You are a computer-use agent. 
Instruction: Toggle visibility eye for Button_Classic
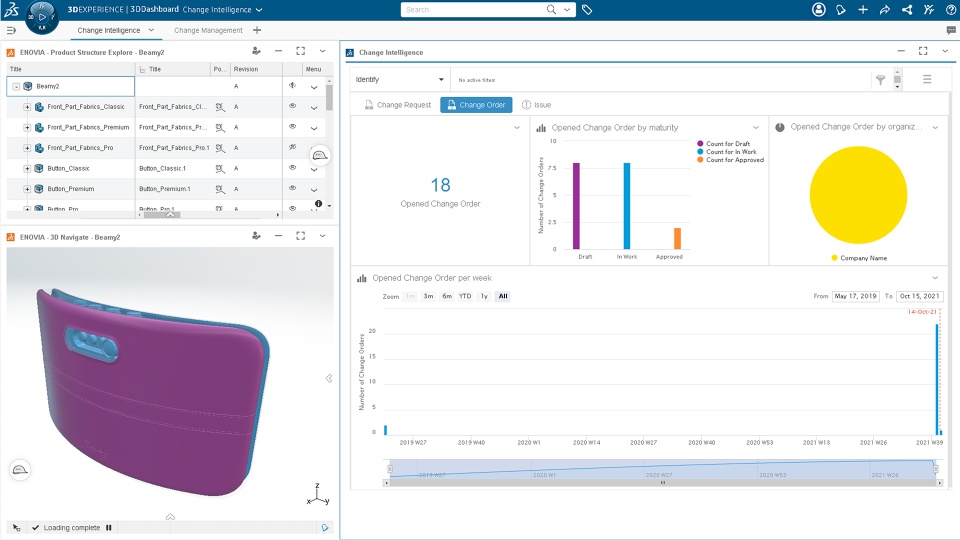293,167
